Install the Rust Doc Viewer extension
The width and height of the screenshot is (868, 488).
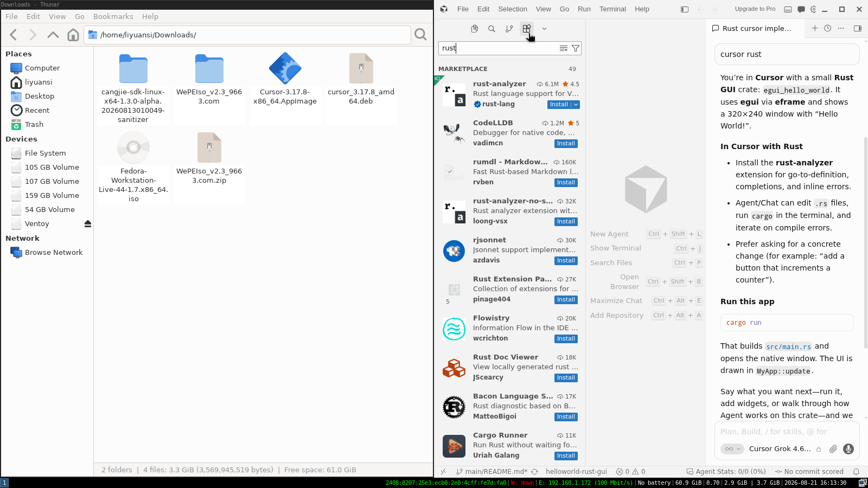pos(566,378)
